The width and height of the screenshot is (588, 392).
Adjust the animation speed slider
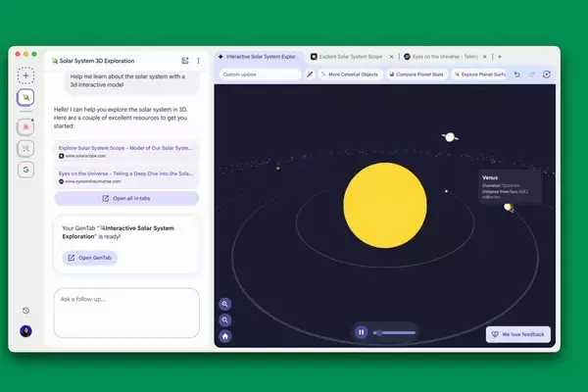tap(395, 332)
